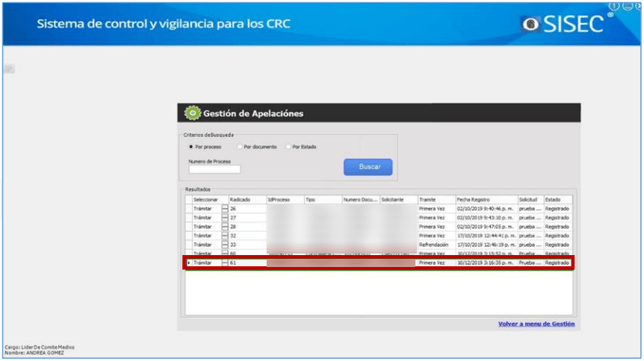This screenshot has height=361, width=644.
Task: Click the date 02/10/2019 9:47:05 p. m.
Action: (485, 227)
